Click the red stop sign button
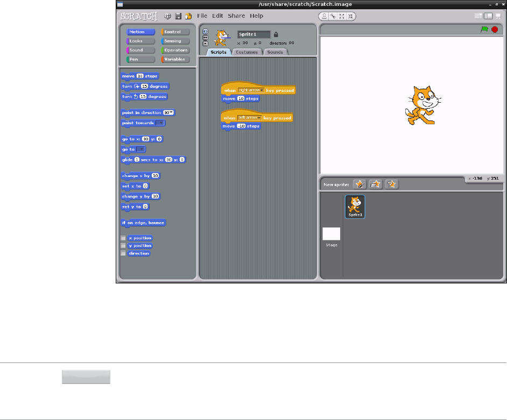This screenshot has height=420, width=507. click(x=495, y=30)
